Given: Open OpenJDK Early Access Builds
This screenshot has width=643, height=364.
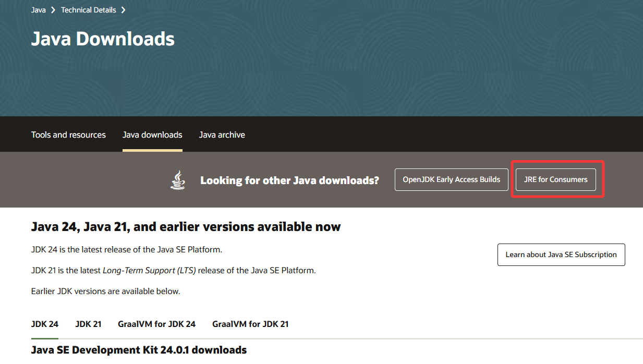Looking at the screenshot, I should pos(451,179).
